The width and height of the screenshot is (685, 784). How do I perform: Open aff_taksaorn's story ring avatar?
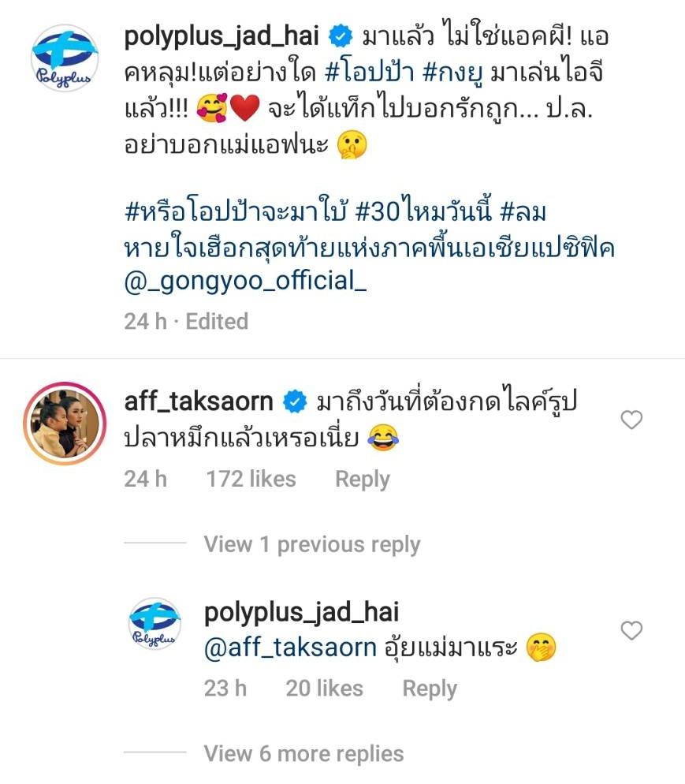coord(65,424)
